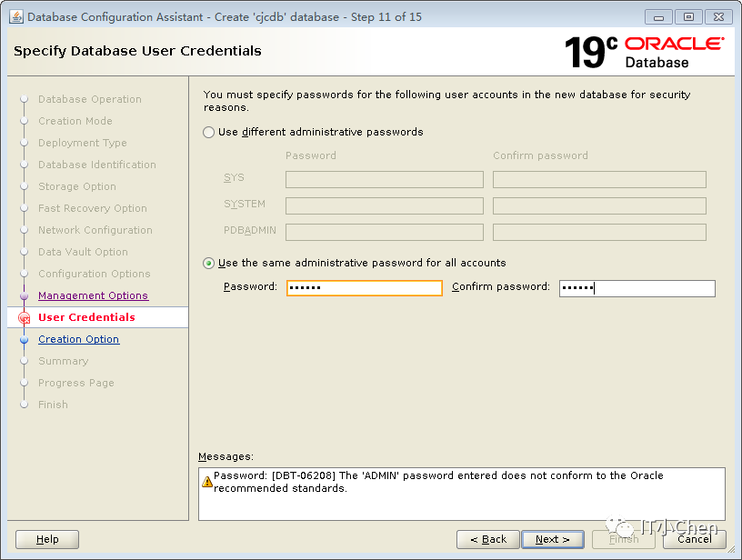The height and width of the screenshot is (560, 742).
Task: Go to Creation Option step link
Action: (x=78, y=339)
